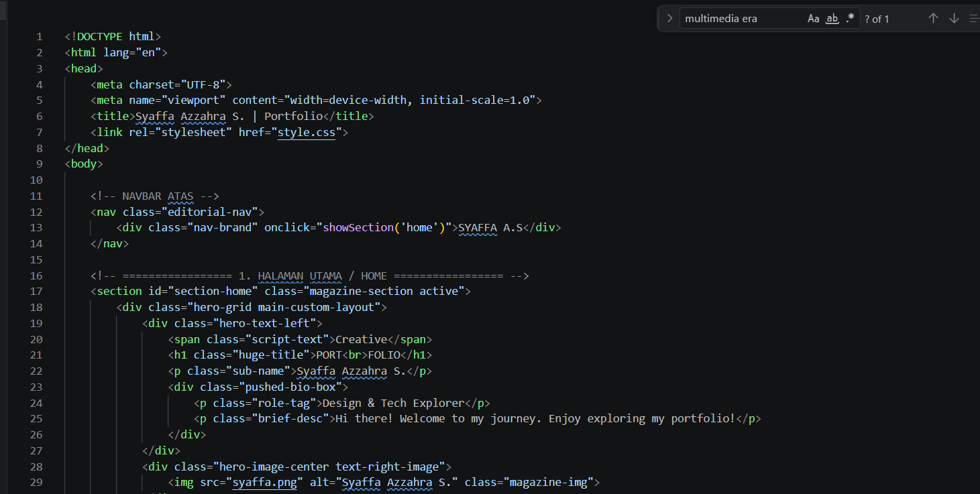The height and width of the screenshot is (494, 980).
Task: Open the style.css link
Action: coord(306,132)
